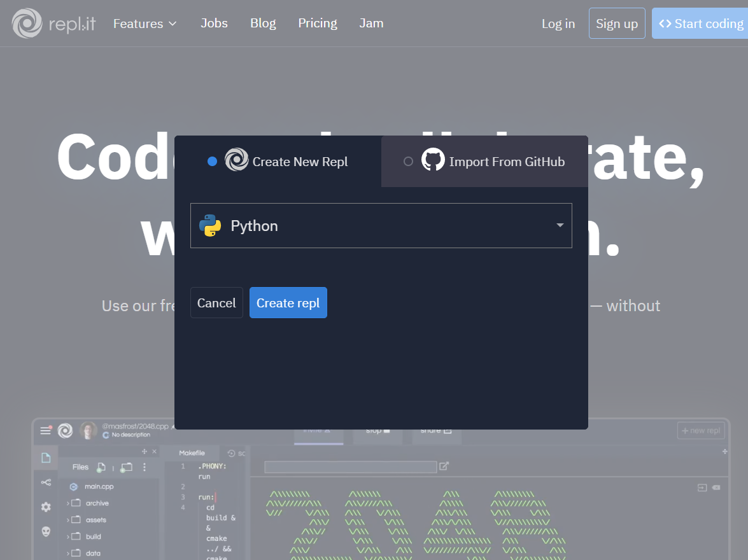Open main.cpp in the file tree
The height and width of the screenshot is (560, 748).
pos(99,487)
